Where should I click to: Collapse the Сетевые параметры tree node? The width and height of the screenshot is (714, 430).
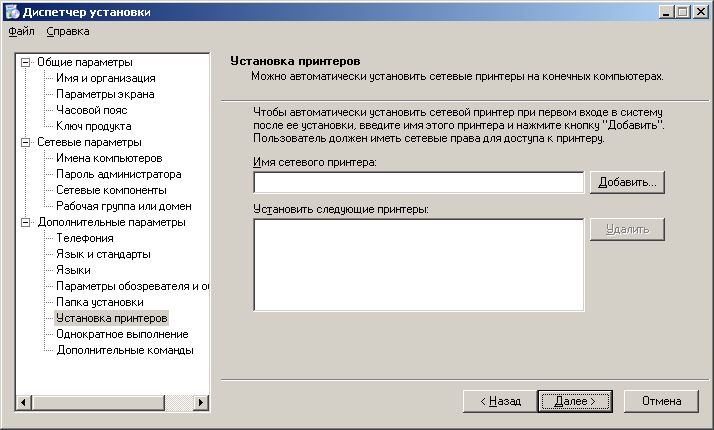pyautogui.click(x=26, y=143)
